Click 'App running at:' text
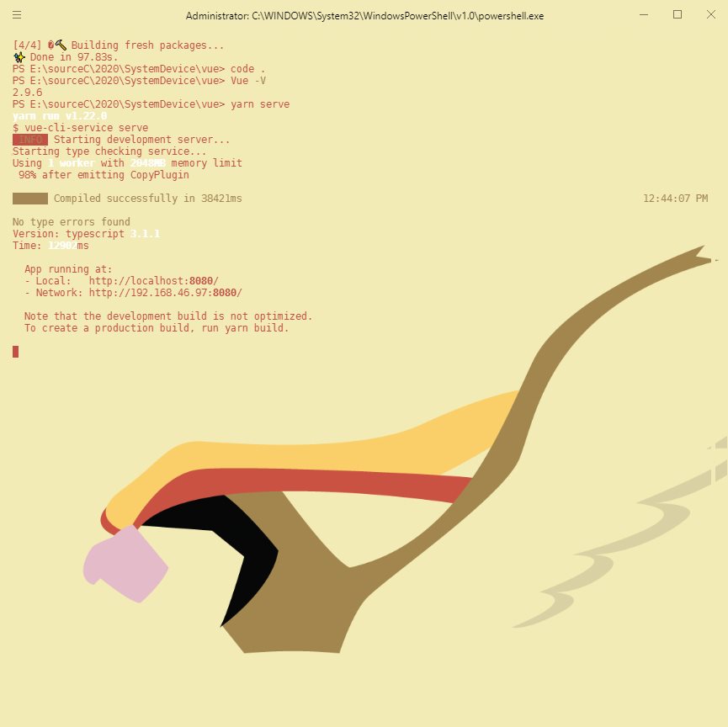This screenshot has height=727, width=728. (68, 269)
